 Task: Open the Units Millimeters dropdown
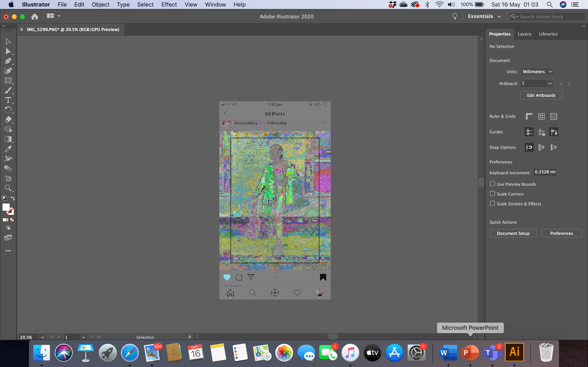point(537,72)
